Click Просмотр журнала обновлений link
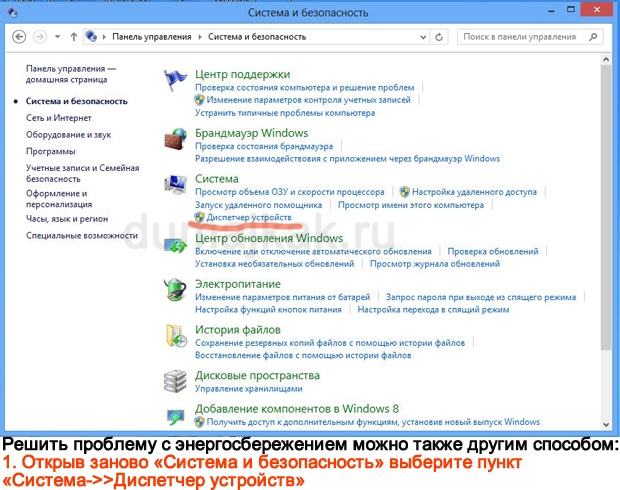 [435, 263]
